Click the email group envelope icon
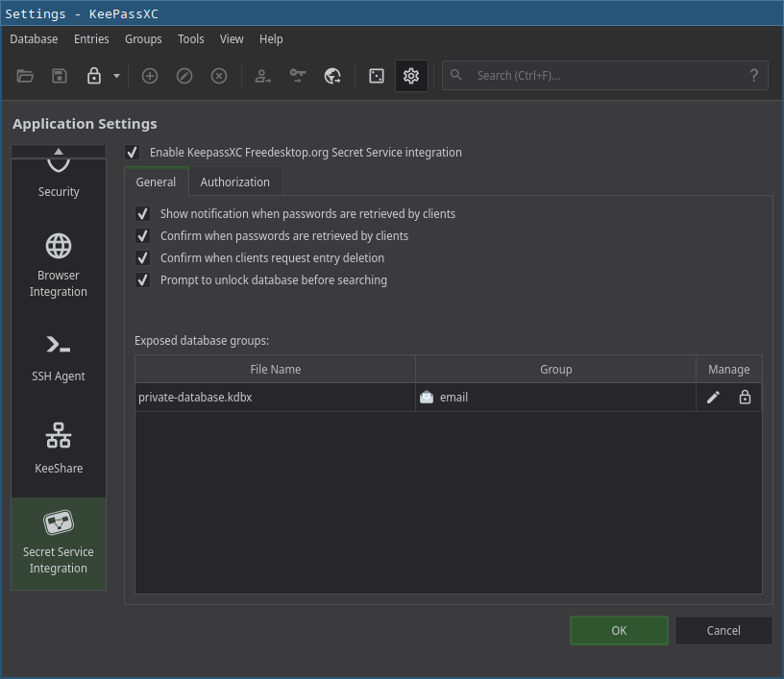 click(427, 398)
